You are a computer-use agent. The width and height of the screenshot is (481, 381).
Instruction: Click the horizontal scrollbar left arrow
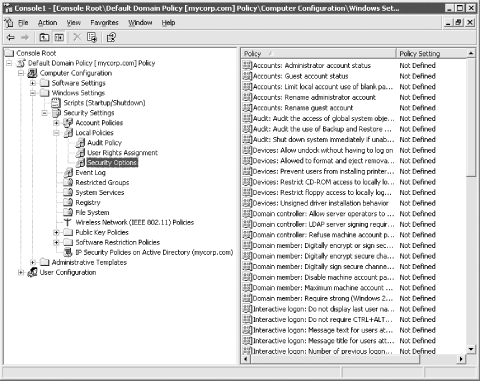tap(246, 359)
